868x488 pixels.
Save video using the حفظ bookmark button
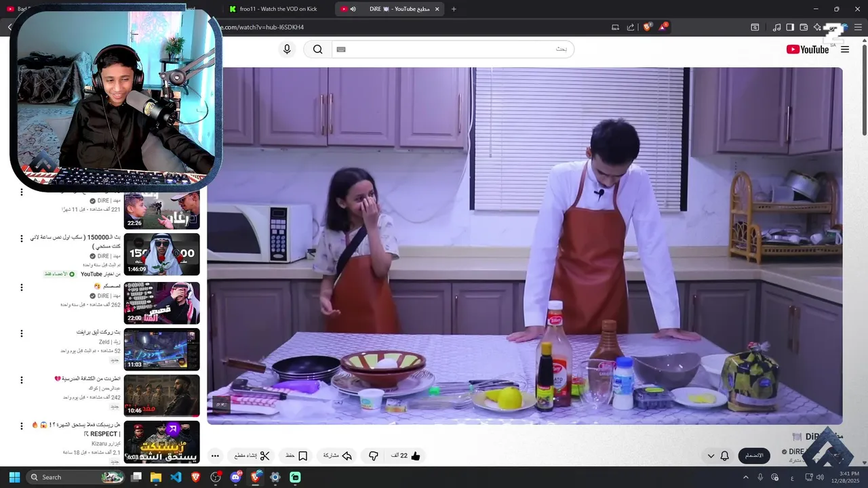coord(296,456)
